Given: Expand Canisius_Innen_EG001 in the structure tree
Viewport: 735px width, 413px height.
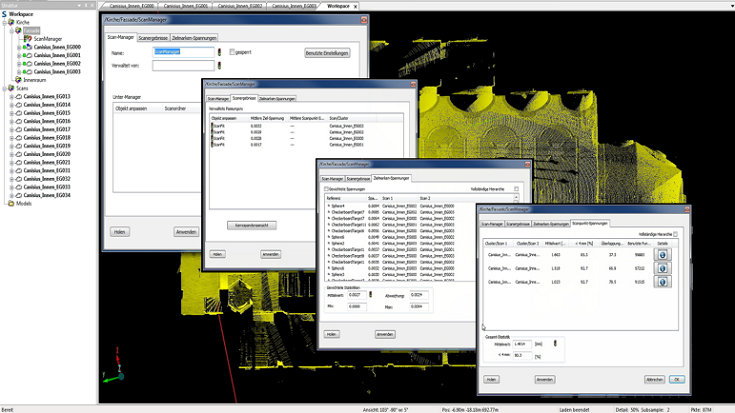Looking at the screenshot, I should pyautogui.click(x=19, y=55).
